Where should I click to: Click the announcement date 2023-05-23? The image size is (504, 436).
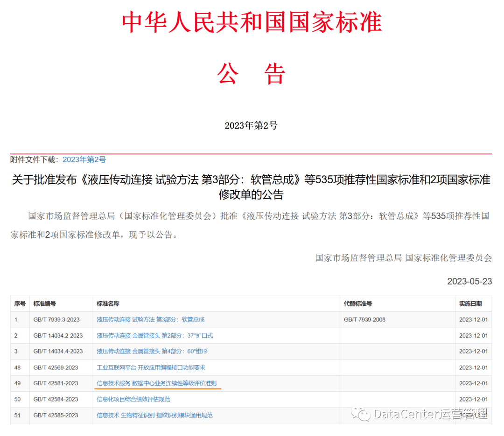[x=469, y=282]
